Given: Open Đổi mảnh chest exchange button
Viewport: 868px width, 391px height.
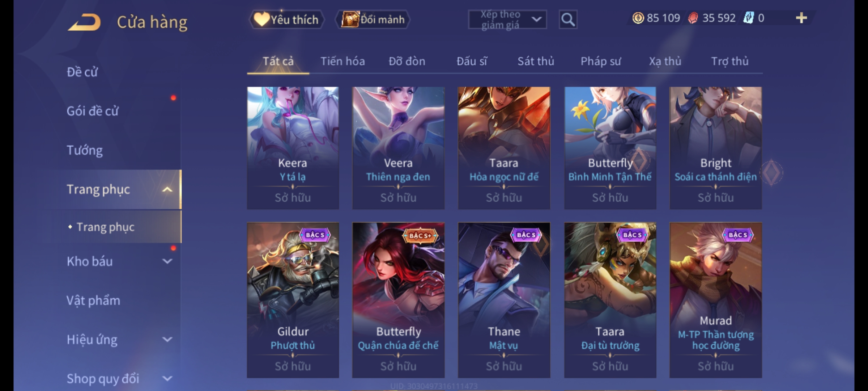Looking at the screenshot, I should point(373,20).
